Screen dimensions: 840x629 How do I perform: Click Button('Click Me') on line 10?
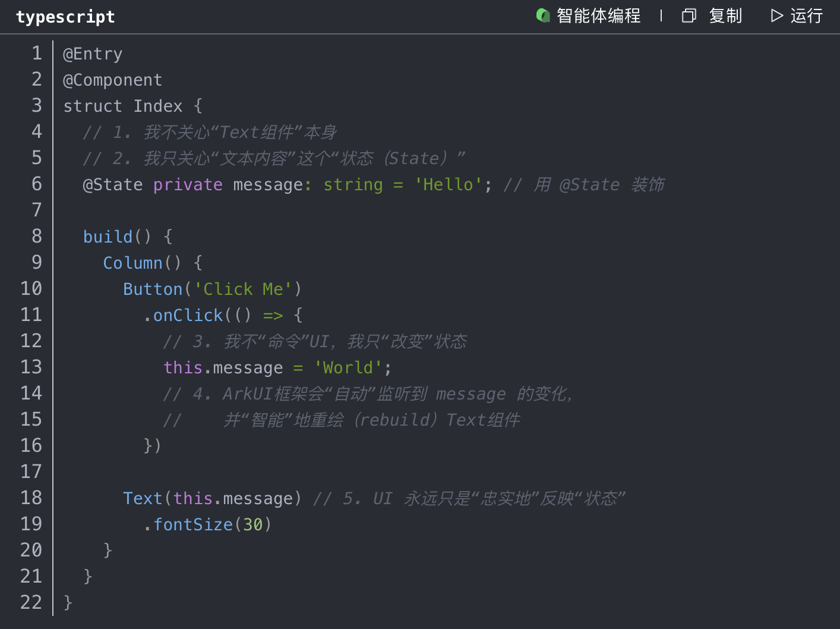pyautogui.click(x=211, y=288)
